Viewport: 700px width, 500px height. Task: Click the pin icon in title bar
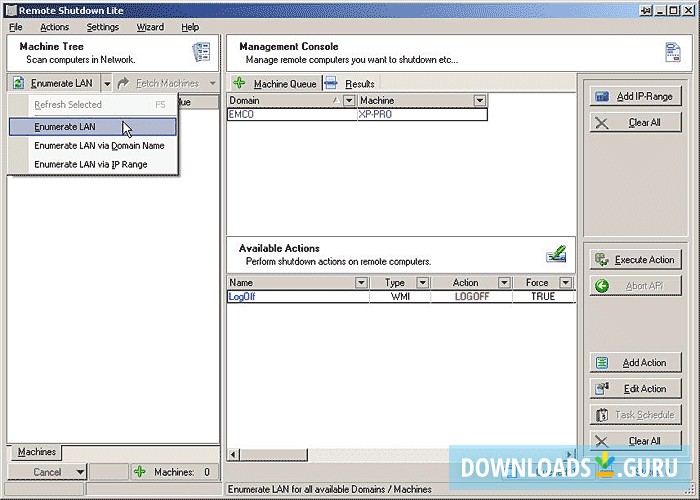(x=645, y=10)
